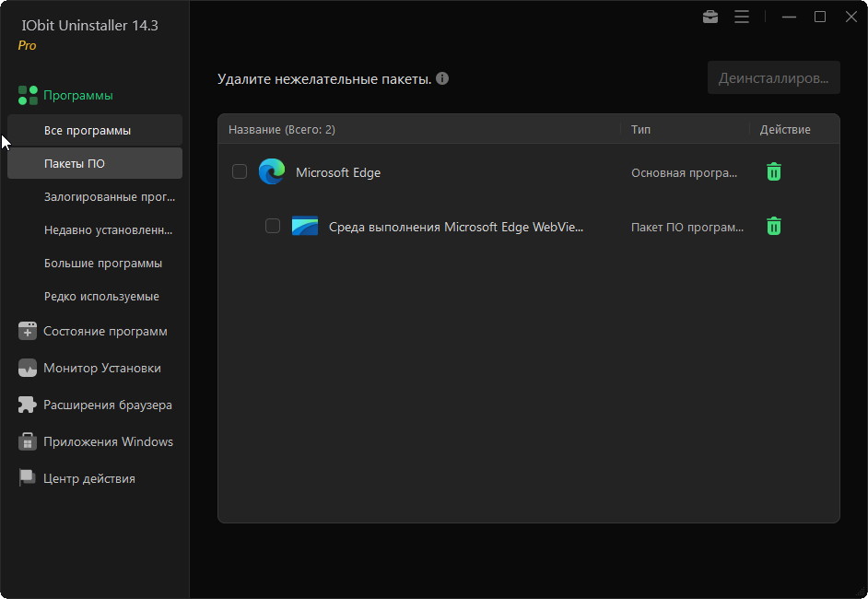Select the Microsoft Edge row name
Image resolution: width=868 pixels, height=599 pixels.
tap(338, 172)
